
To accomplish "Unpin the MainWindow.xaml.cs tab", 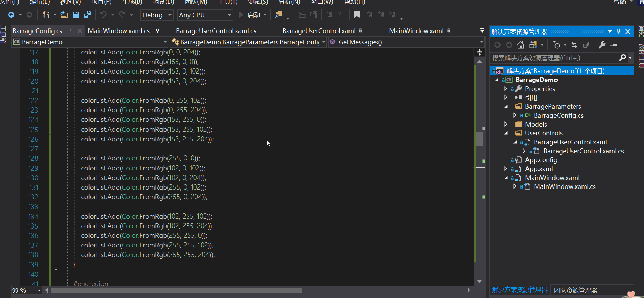I will pos(157,31).
